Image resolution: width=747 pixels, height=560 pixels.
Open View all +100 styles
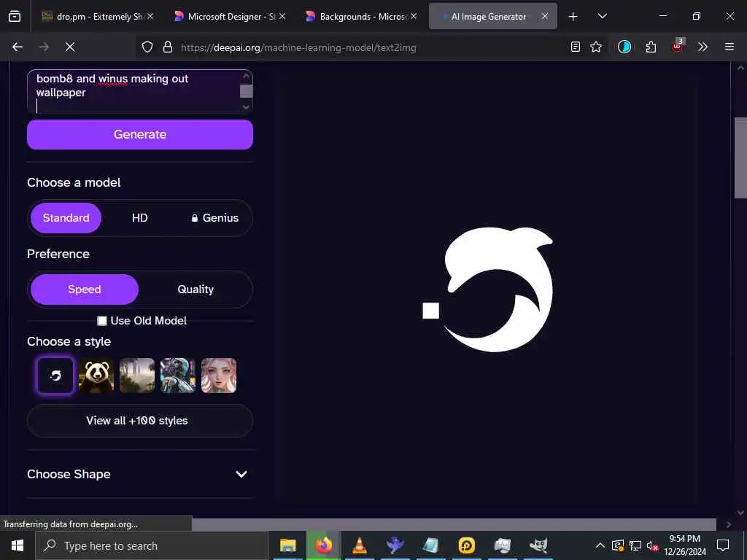coord(139,421)
